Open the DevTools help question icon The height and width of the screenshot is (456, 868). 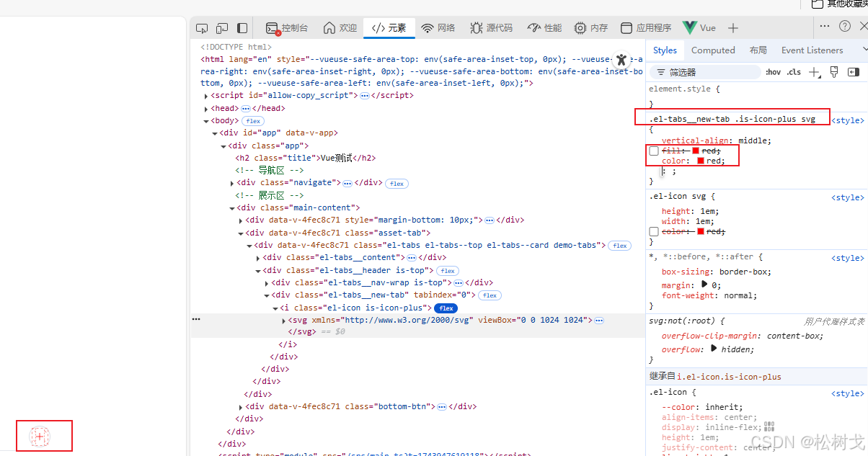tap(845, 26)
